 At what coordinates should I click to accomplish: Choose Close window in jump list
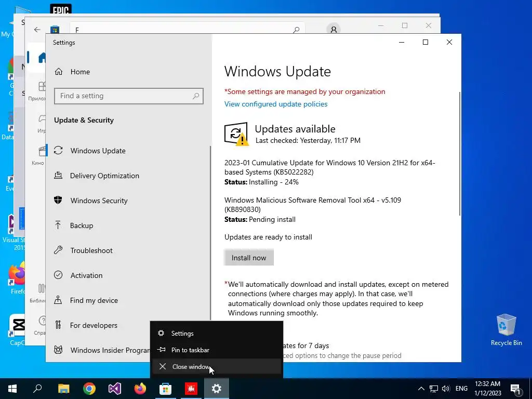pos(217,366)
